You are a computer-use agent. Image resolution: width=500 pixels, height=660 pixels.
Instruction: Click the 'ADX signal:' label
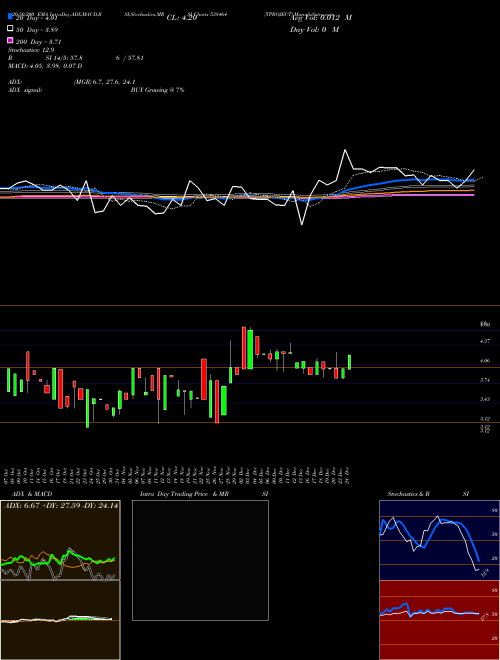25,90
